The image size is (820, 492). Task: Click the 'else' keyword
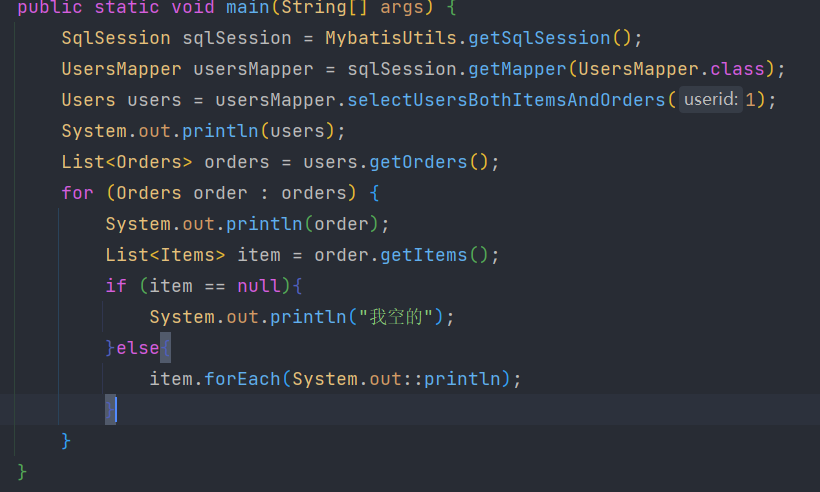pos(138,348)
